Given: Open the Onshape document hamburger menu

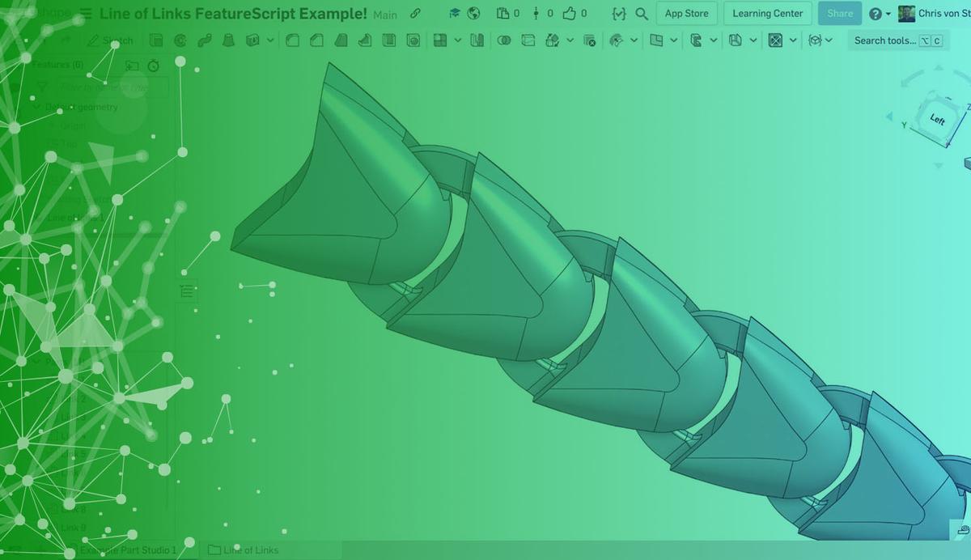Looking at the screenshot, I should tap(87, 12).
